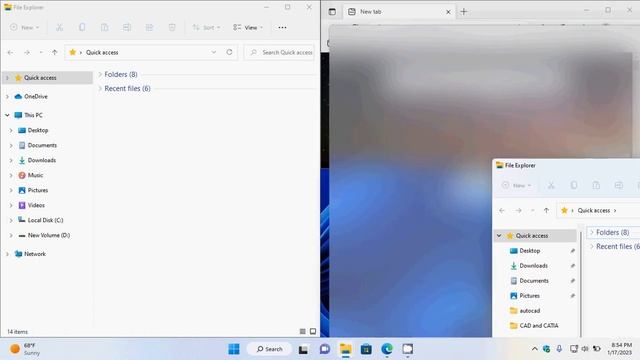Show hidden system tray icons
This screenshot has width=640, height=360.
(534, 349)
